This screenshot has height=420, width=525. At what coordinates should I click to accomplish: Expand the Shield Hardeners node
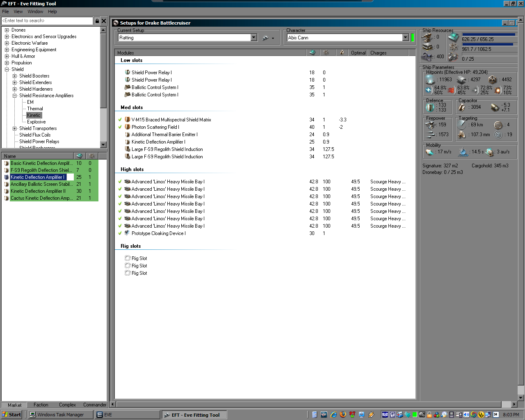[15, 89]
